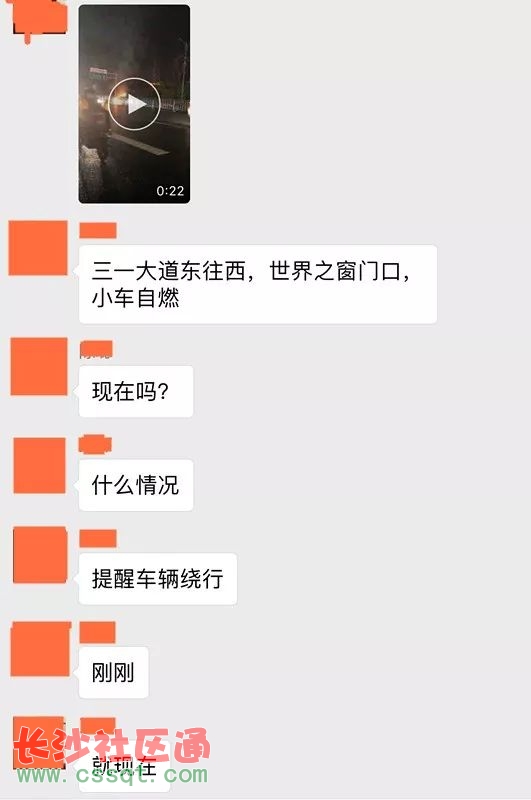The image size is (531, 800).
Task: Click the 0:22 video duration label
Action: 170,191
